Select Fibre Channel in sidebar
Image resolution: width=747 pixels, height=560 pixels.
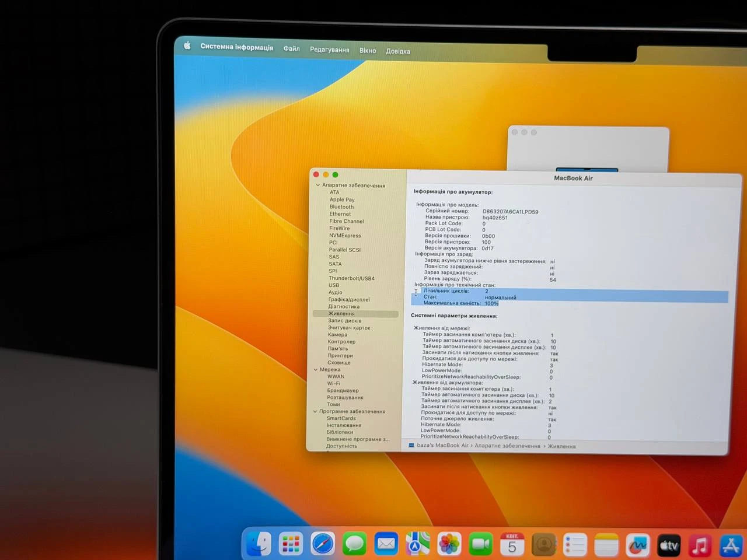[347, 221]
